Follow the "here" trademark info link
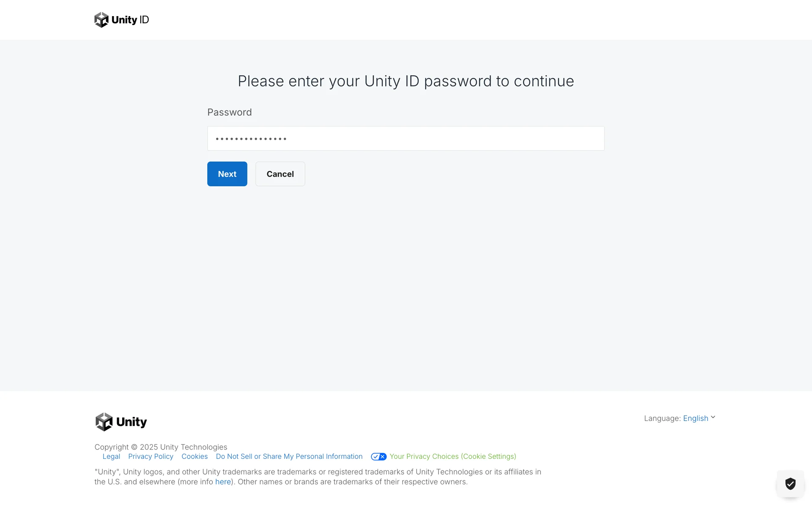This screenshot has height=508, width=812. tap(223, 482)
